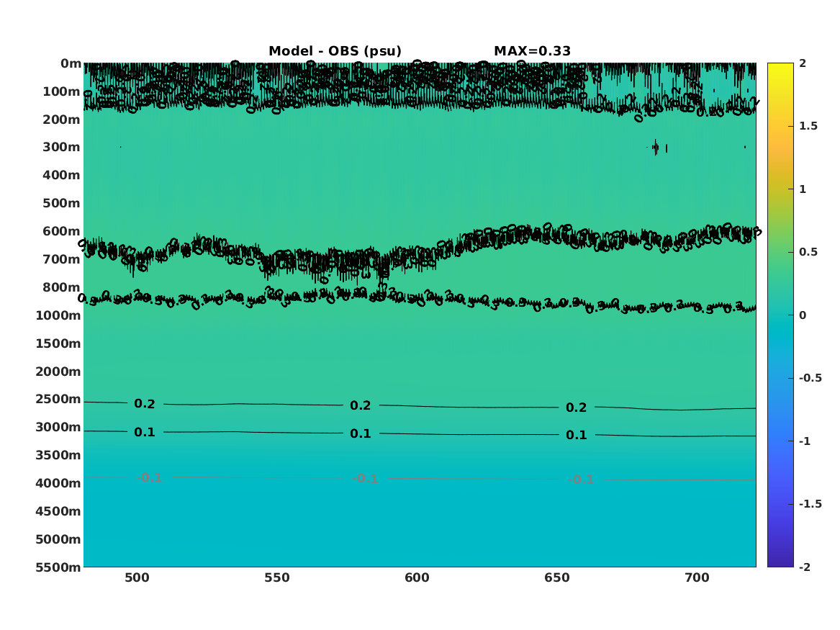The height and width of the screenshot is (630, 840).
Task: Click the '550' x-axis tick label
Action: click(x=277, y=578)
